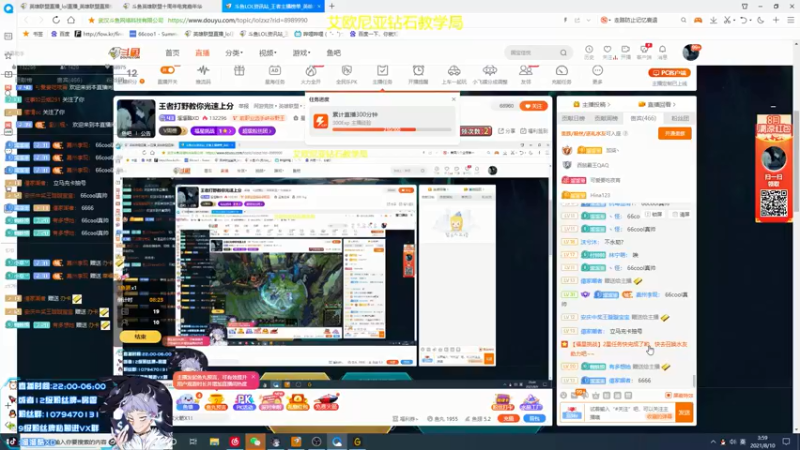The height and width of the screenshot is (450, 800).
Task: Click the 鱼翅 gift icon below player
Action: 188,402
